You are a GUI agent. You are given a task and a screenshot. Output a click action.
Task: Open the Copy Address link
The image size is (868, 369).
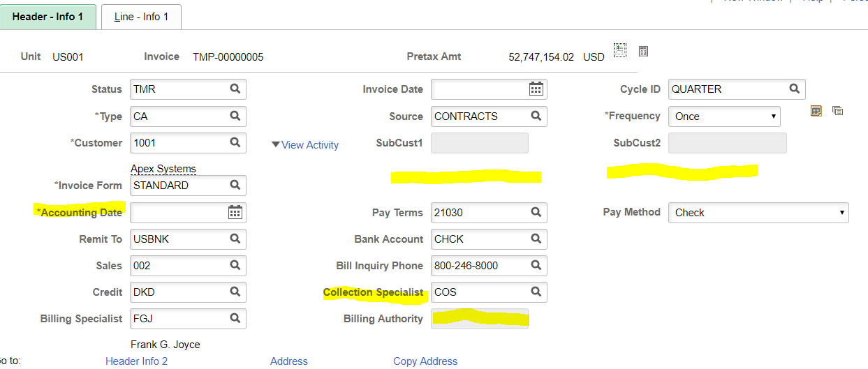(x=425, y=361)
